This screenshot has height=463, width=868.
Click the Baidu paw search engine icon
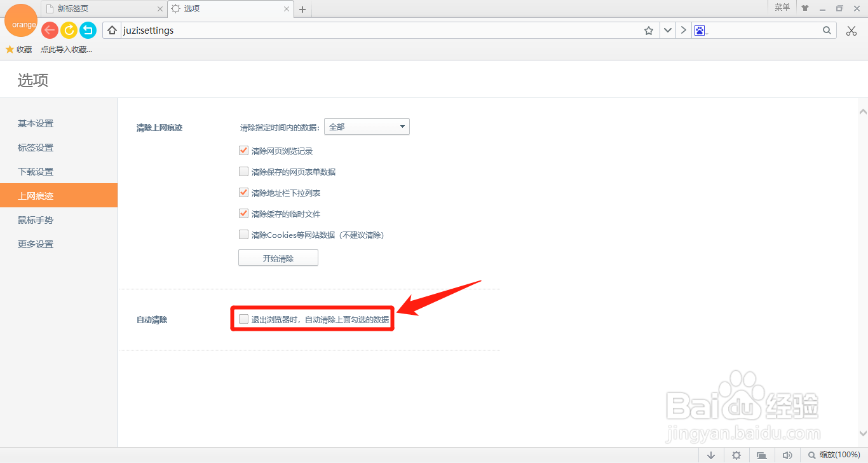click(x=700, y=31)
